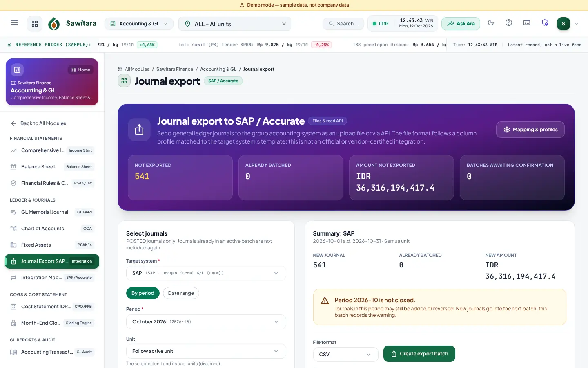Open the CSV file format dropdown
The height and width of the screenshot is (368, 588).
(345, 355)
